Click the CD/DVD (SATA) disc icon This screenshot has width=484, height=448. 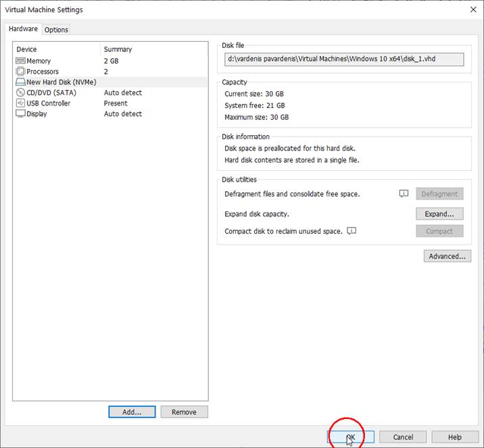click(20, 93)
